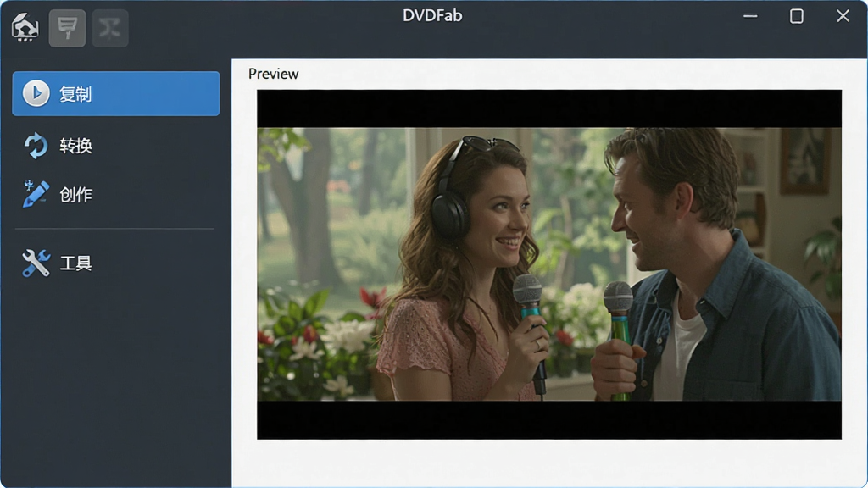Click the wrench and screwdriver icon beside 工具

pos(36,263)
